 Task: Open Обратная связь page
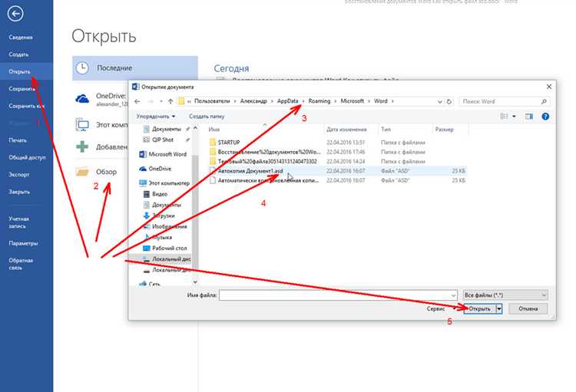tap(21, 264)
